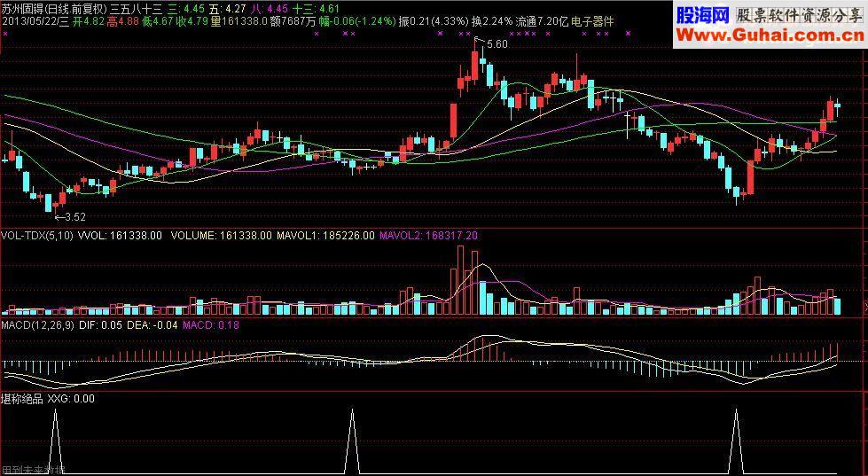The width and height of the screenshot is (868, 476).
Task: Click the 3.52 low price marker
Action: [x=75, y=217]
